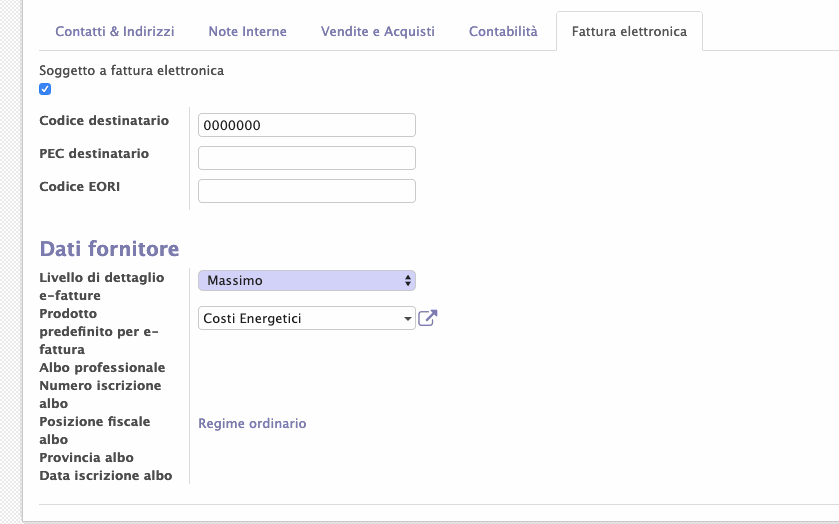This screenshot has height=524, width=839.
Task: Click into the PEC destinatario field
Action: tap(307, 158)
